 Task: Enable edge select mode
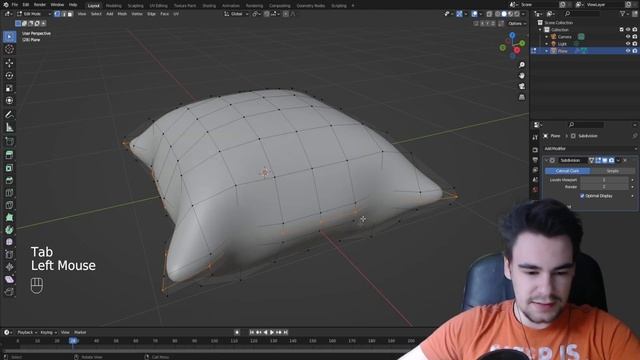coord(63,14)
